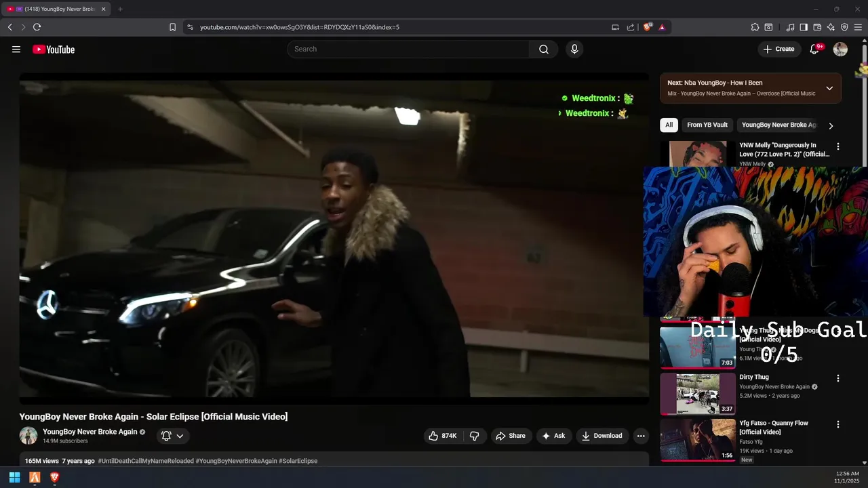This screenshot has height=488, width=868.
Task: Open a new browser tab
Action: [x=120, y=9]
